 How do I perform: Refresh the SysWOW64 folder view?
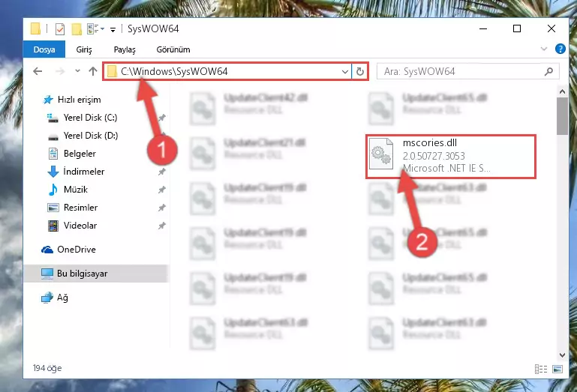[360, 71]
